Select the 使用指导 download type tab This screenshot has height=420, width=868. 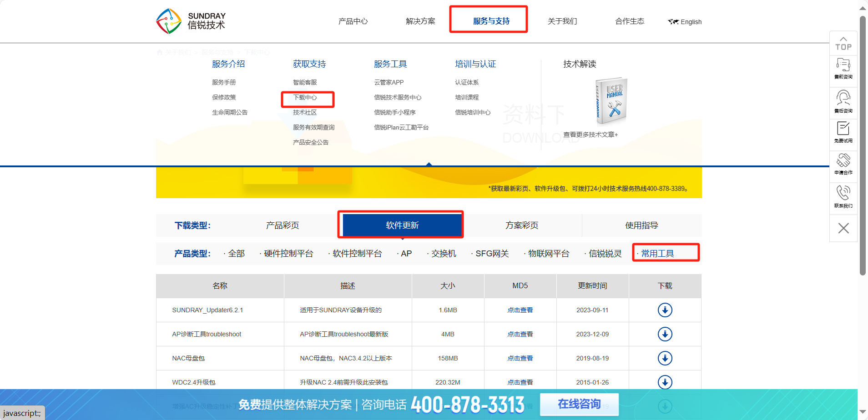[x=641, y=225]
